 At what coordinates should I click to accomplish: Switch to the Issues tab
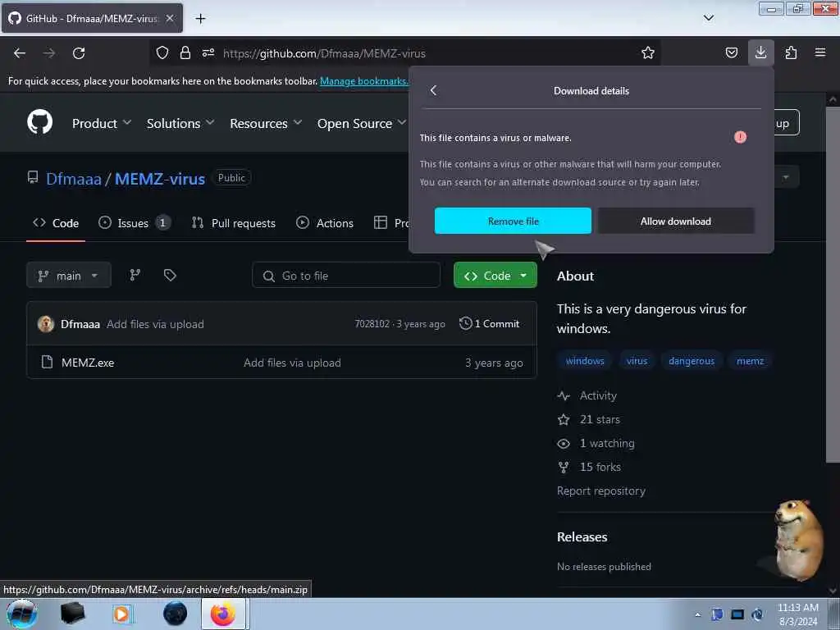(x=135, y=223)
